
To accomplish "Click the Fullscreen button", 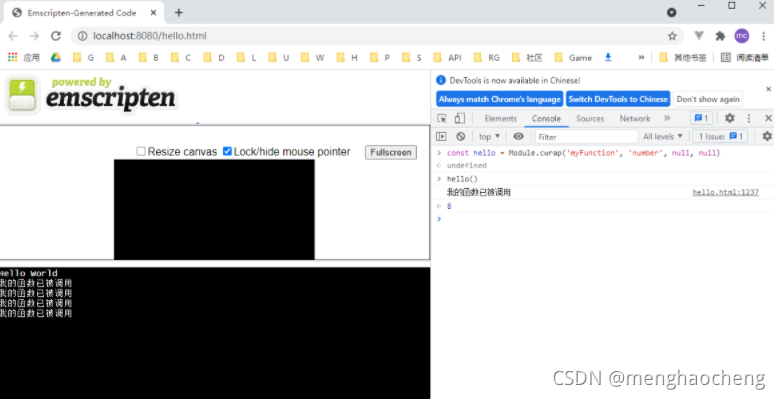I will click(390, 152).
